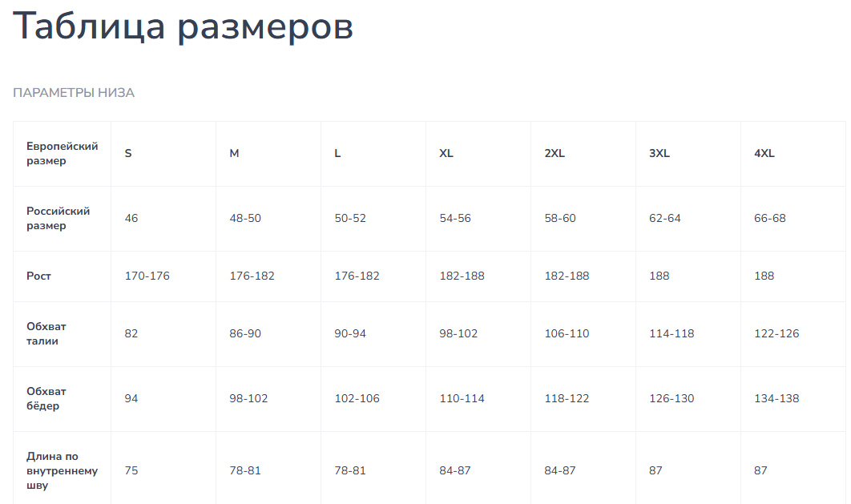The image size is (851, 504).
Task: Select the height cell 170-176
Action: click(x=147, y=276)
